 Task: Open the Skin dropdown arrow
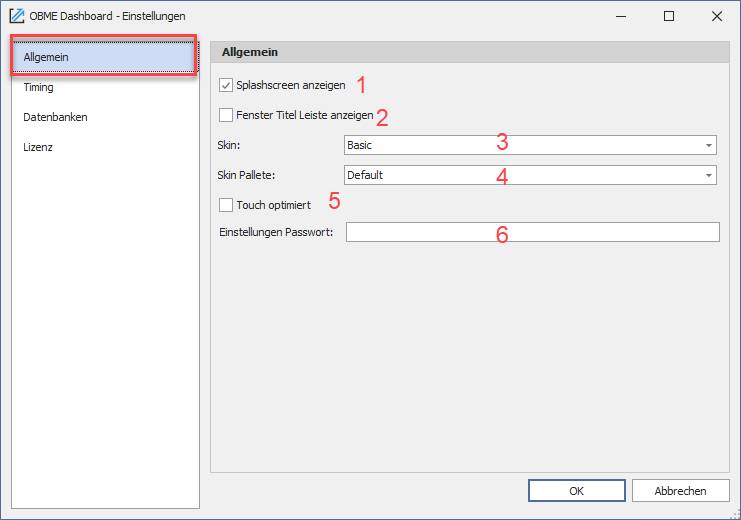[708, 145]
